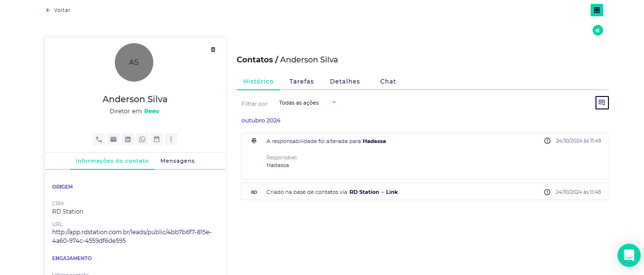This screenshot has width=644, height=275.
Task: Open contact's LinkedIn icon
Action: [128, 139]
